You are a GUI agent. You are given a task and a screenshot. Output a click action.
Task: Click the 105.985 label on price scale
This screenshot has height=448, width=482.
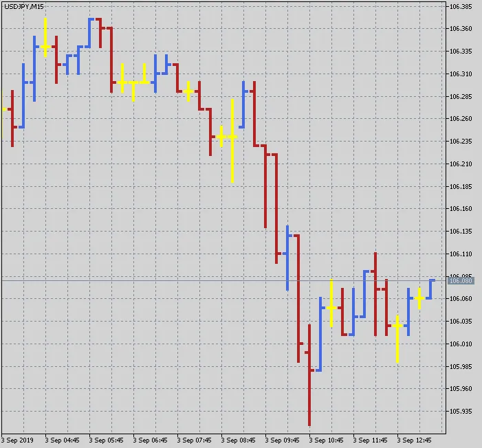460,366
